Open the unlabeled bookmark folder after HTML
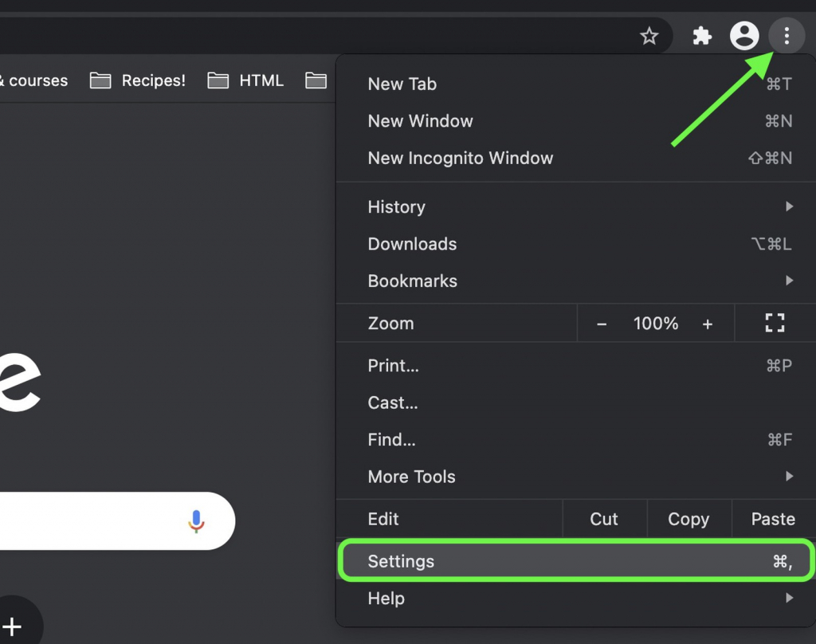816x644 pixels. point(316,80)
